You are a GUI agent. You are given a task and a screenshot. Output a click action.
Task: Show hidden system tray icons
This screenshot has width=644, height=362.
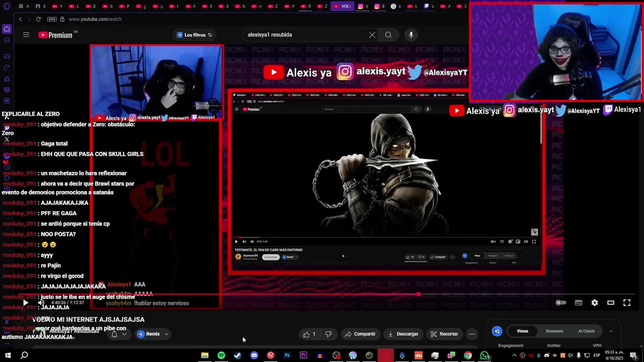[x=515, y=355]
